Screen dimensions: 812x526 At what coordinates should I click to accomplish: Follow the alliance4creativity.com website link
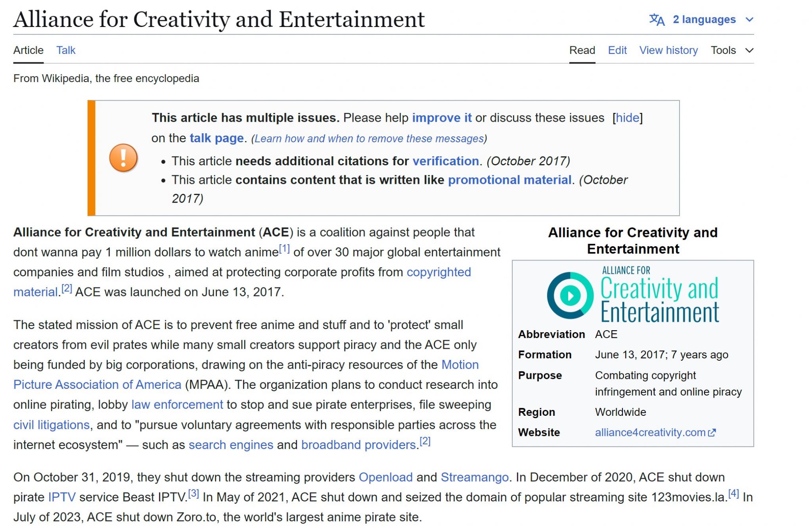tap(650, 432)
